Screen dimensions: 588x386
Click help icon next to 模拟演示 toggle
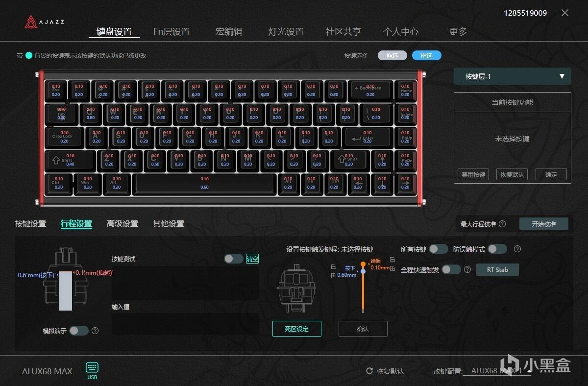pyautogui.click(x=95, y=331)
